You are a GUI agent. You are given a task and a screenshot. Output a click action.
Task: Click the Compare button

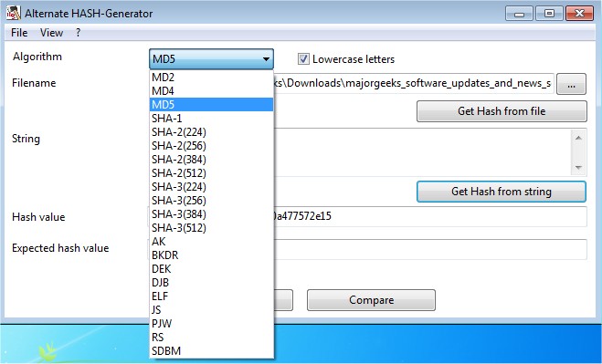[x=371, y=300]
